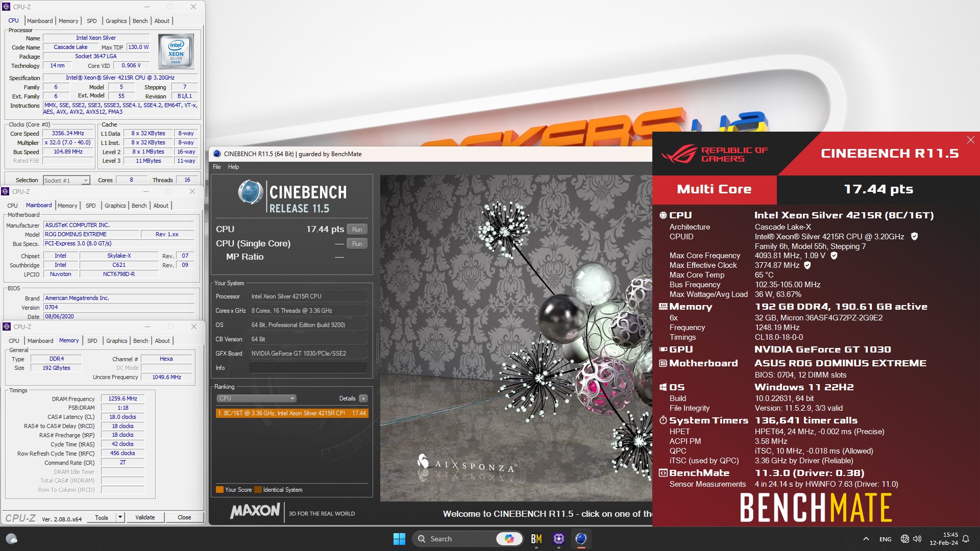The height and width of the screenshot is (551, 980).
Task: Open Memory tab in top CPU-Z window
Action: click(68, 21)
